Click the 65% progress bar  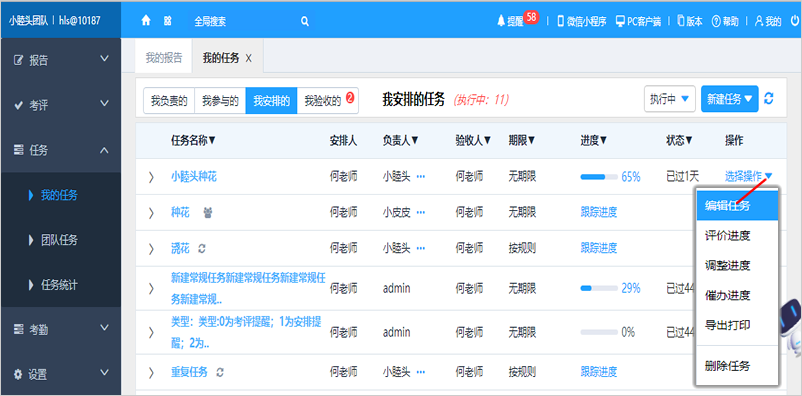598,177
